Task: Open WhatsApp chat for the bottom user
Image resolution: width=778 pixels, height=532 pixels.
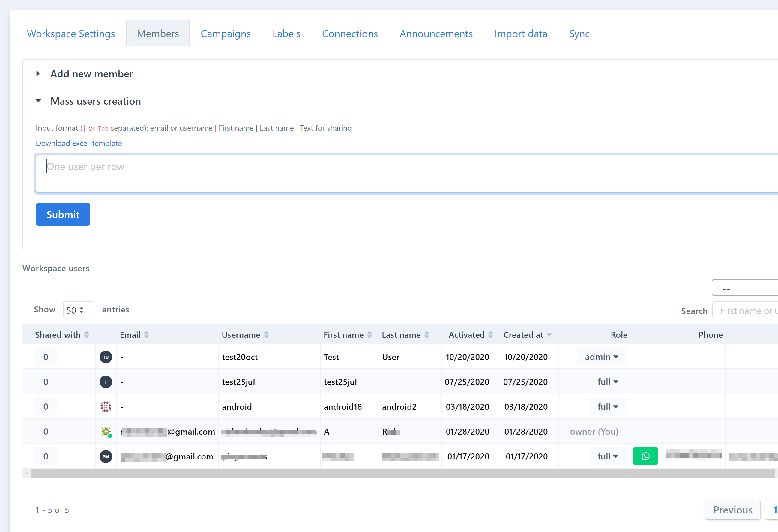Action: tap(645, 456)
